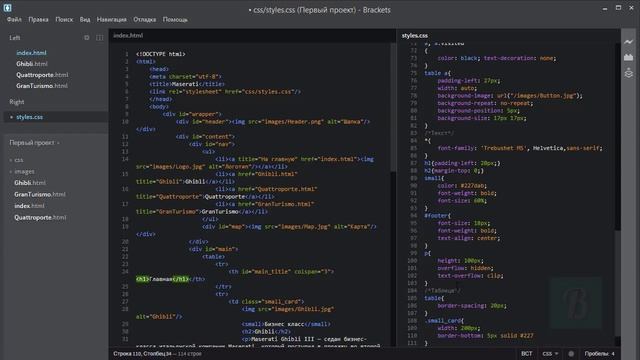This screenshot has height=360, width=640.
Task: Open the Первый проект project dropdown
Action: click(34, 143)
